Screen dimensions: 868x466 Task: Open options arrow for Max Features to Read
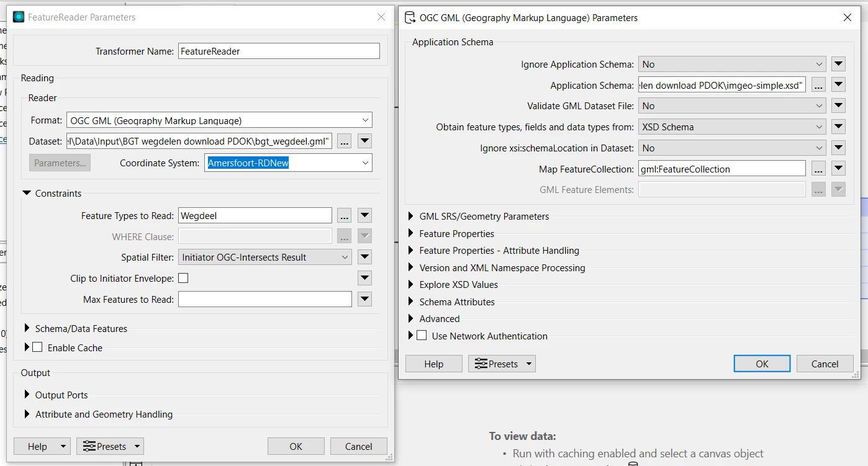[365, 300]
